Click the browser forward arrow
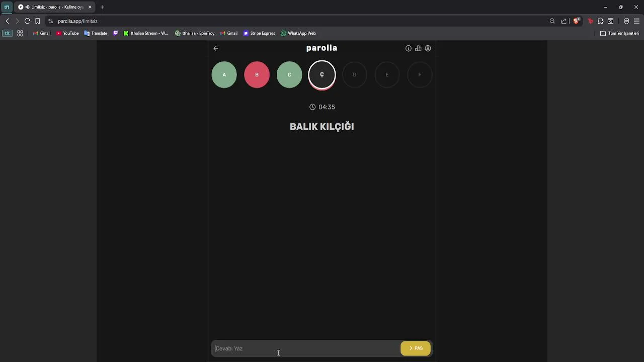The image size is (644, 362). [x=17, y=21]
